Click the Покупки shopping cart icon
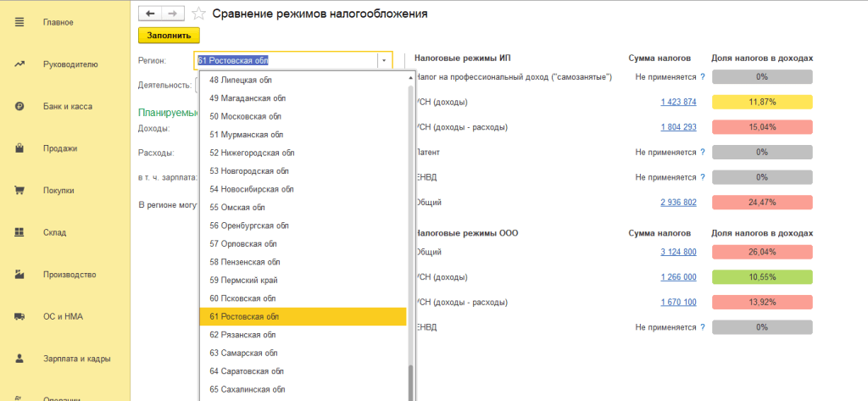The width and height of the screenshot is (868, 401). (19, 191)
